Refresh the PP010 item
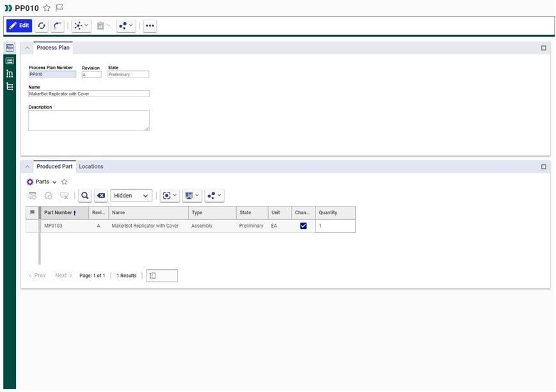Viewport: 556px width, 392px height. pos(42,26)
